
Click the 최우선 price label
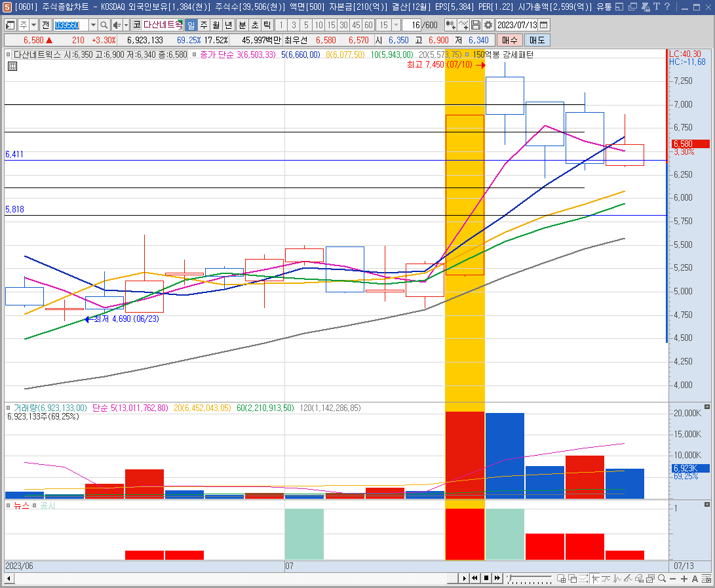click(296, 40)
